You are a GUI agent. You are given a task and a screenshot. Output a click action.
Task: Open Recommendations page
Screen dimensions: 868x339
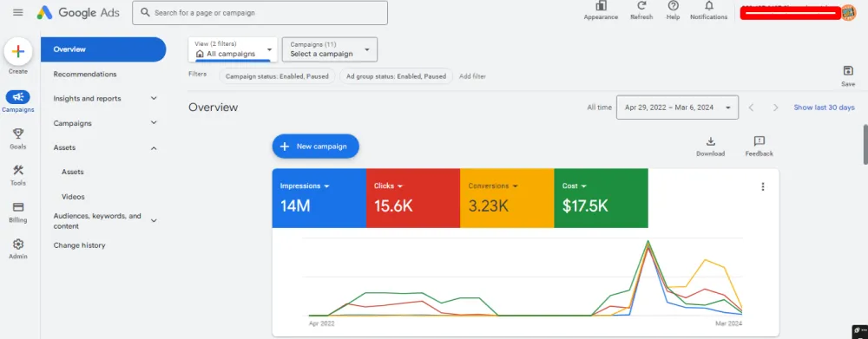pyautogui.click(x=85, y=74)
